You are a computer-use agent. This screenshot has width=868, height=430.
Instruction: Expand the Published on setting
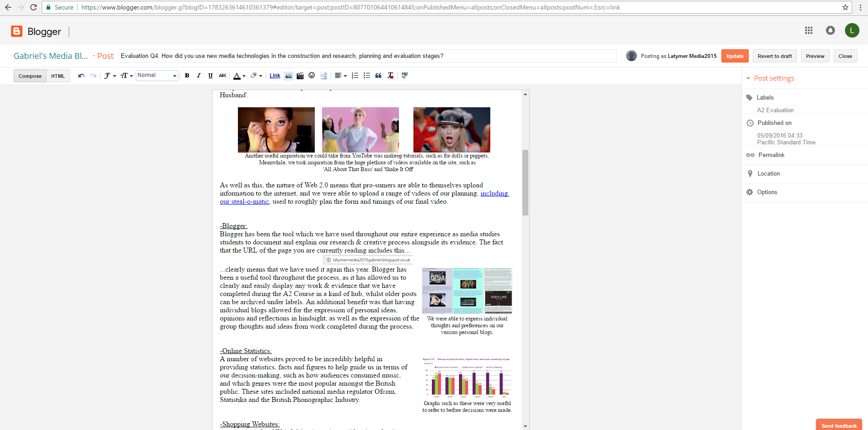tap(774, 123)
